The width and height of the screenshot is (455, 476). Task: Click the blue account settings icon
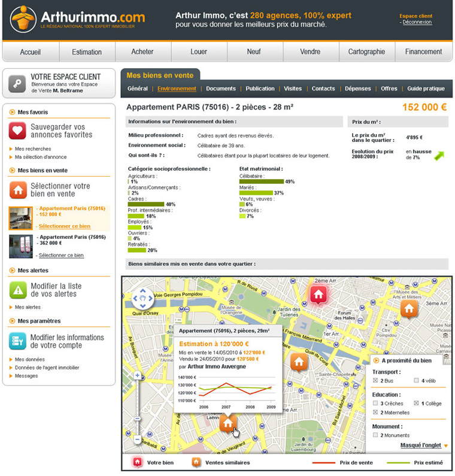17,341
